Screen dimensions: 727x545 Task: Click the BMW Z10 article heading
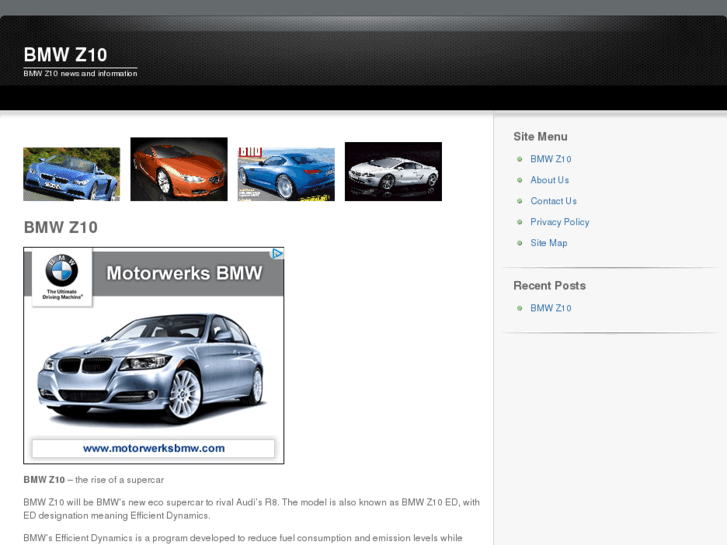61,227
